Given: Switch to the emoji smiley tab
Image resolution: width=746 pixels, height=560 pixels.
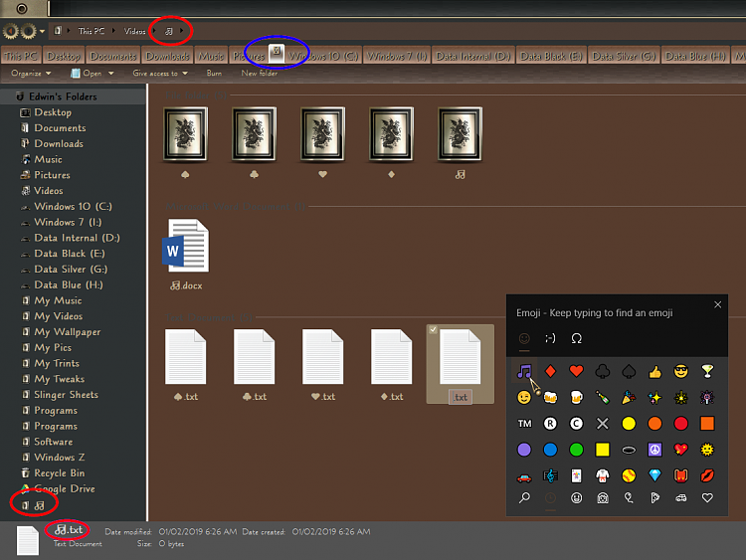Looking at the screenshot, I should [524, 339].
